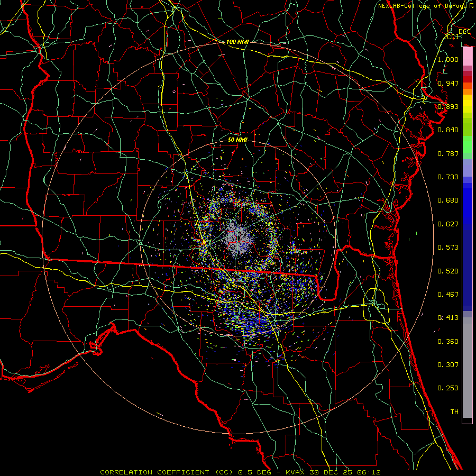The width and height of the screenshot is (476, 476).
Task: Select the 0.787 legend value
Action: (x=448, y=153)
